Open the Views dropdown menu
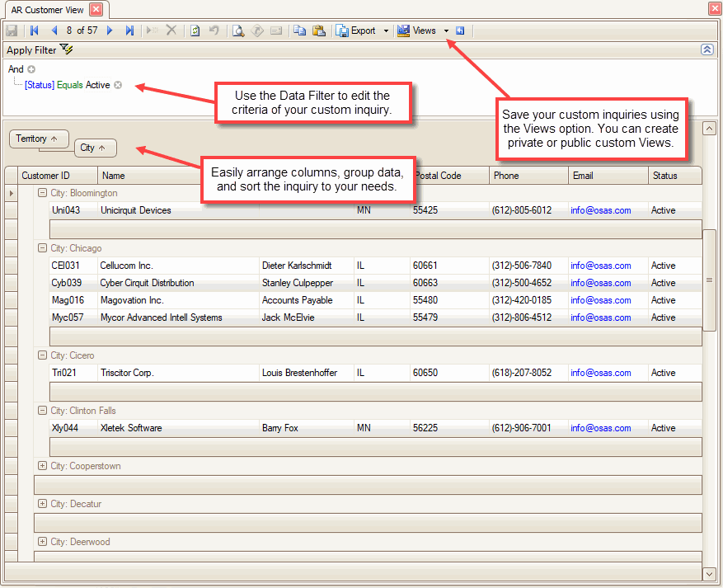 pos(446,31)
